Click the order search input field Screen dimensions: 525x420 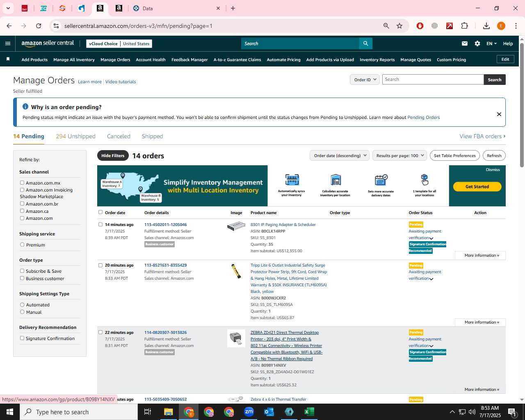click(433, 80)
